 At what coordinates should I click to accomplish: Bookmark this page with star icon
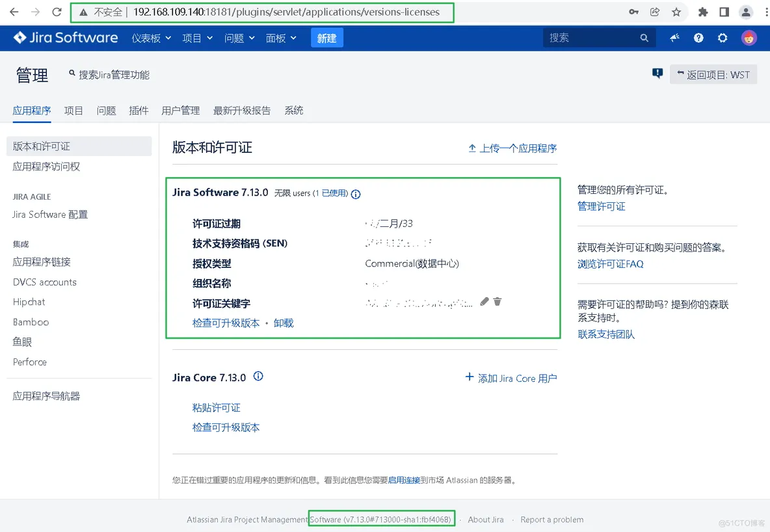pos(676,12)
